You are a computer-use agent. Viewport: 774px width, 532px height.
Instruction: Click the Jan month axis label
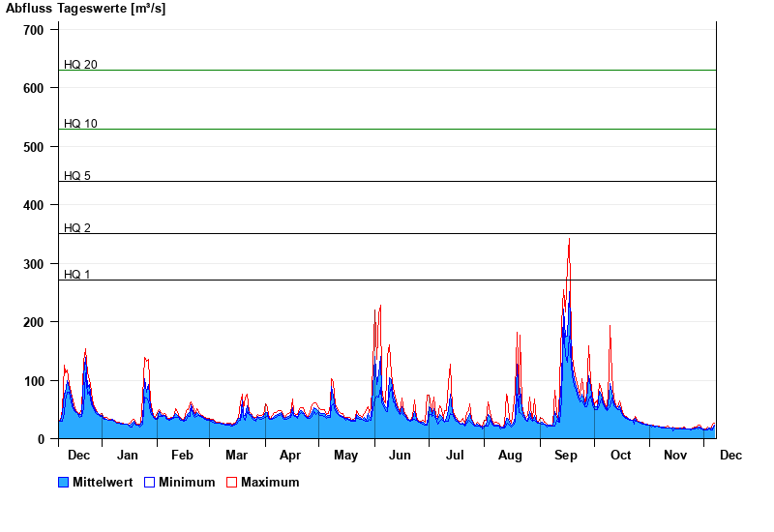pyautogui.click(x=127, y=455)
